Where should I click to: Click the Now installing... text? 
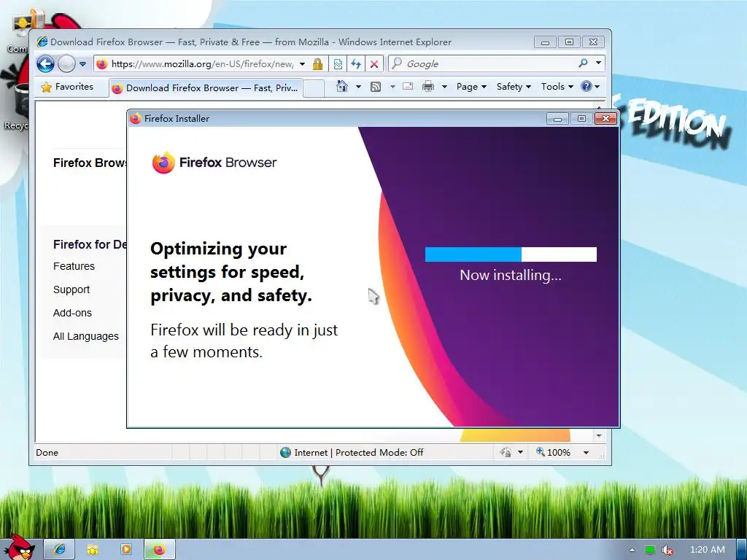click(x=511, y=275)
